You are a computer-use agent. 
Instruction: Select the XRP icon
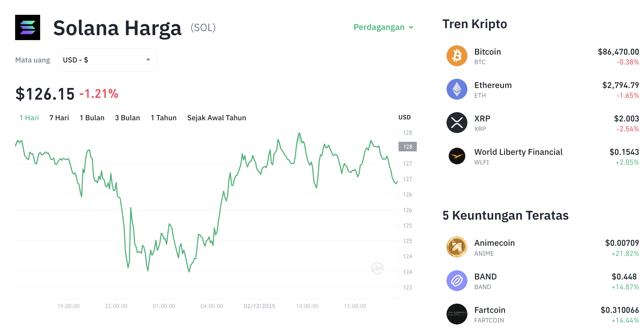(457, 122)
